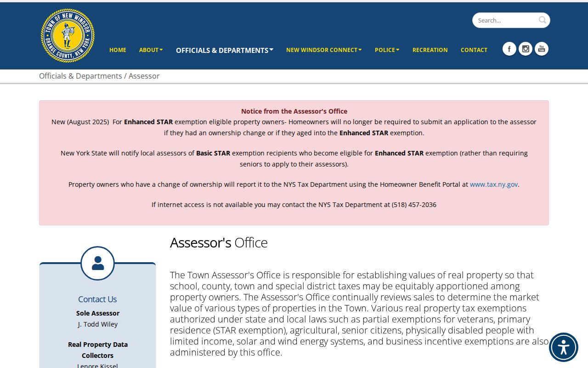Click the Contact Us person icon
Viewport: 588px width, 368px height.
click(97, 263)
